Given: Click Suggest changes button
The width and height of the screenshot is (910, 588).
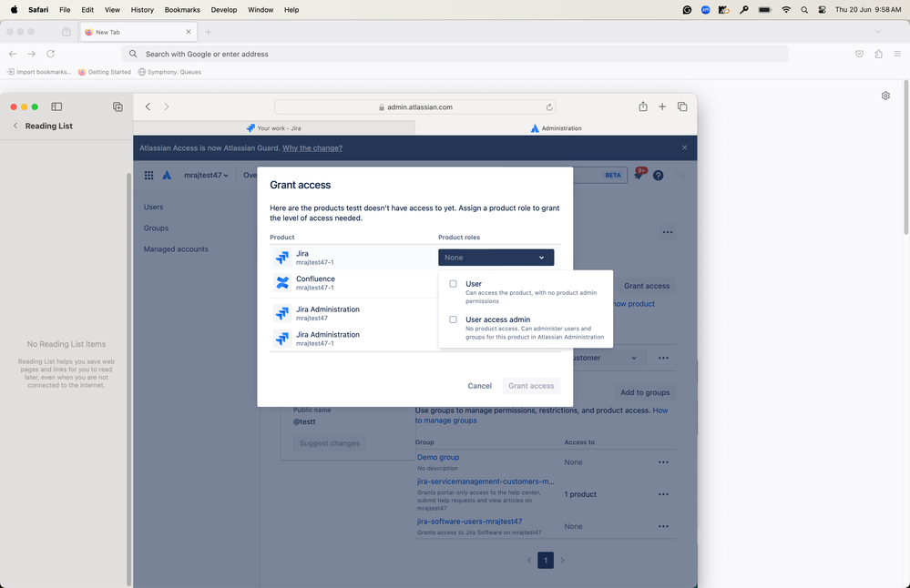Looking at the screenshot, I should click(x=330, y=443).
